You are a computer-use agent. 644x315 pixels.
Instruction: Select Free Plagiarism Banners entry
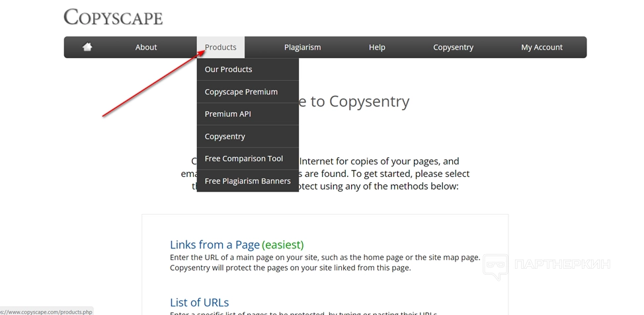coord(248,181)
